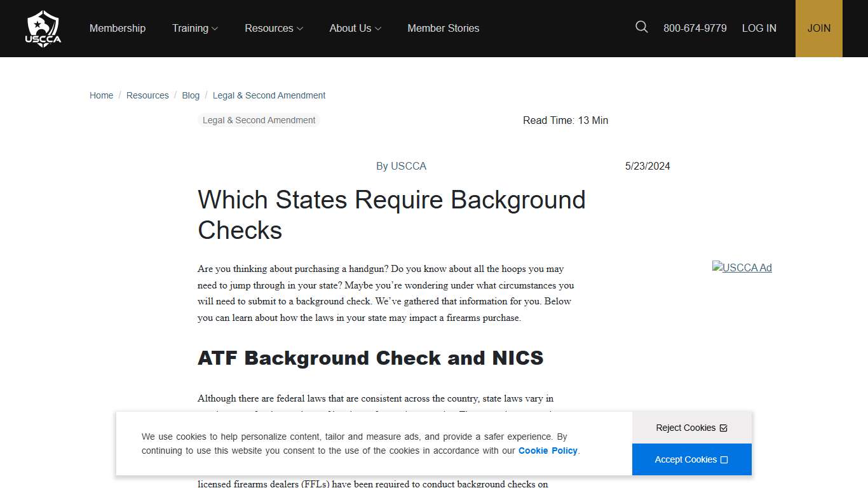The image size is (868, 488).
Task: Accept cookies on the consent banner
Action: [691, 459]
